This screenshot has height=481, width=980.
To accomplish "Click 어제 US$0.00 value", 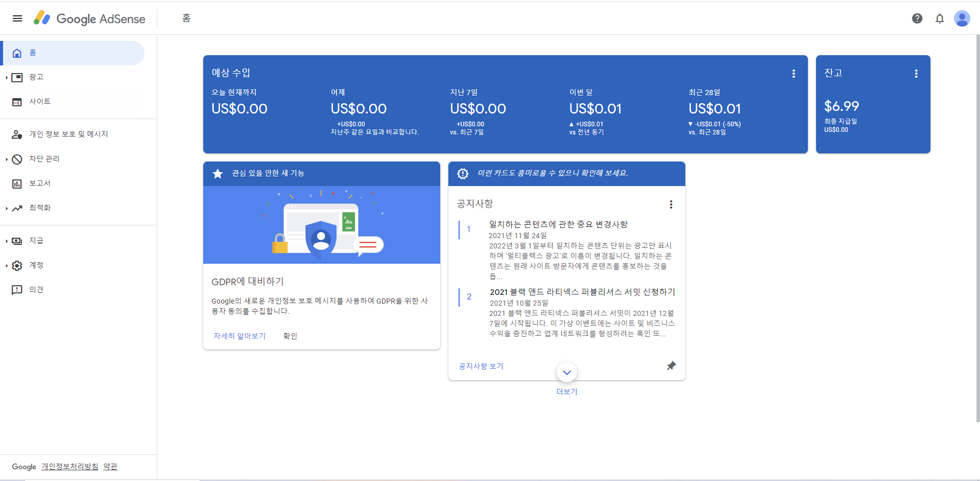I will coord(358,108).
